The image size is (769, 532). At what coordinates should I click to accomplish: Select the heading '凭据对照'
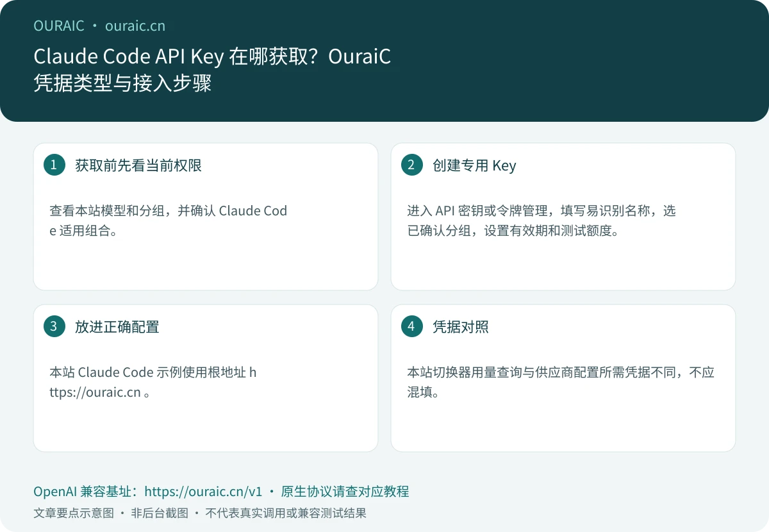(x=461, y=327)
